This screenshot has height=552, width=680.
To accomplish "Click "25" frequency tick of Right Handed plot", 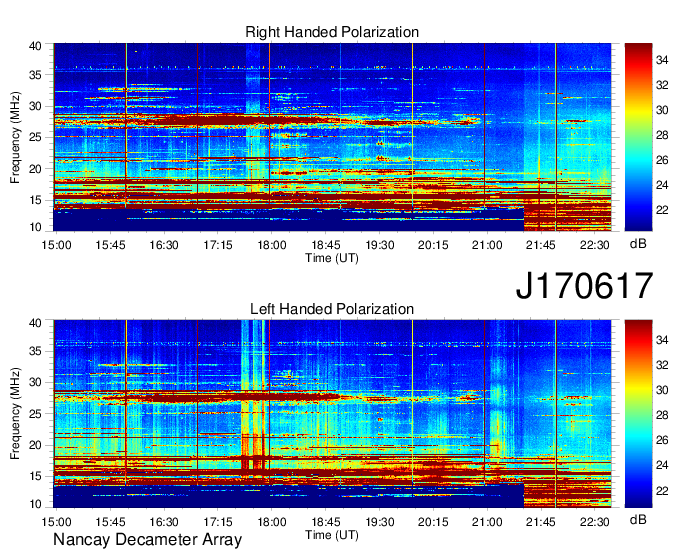I will 36,137.
